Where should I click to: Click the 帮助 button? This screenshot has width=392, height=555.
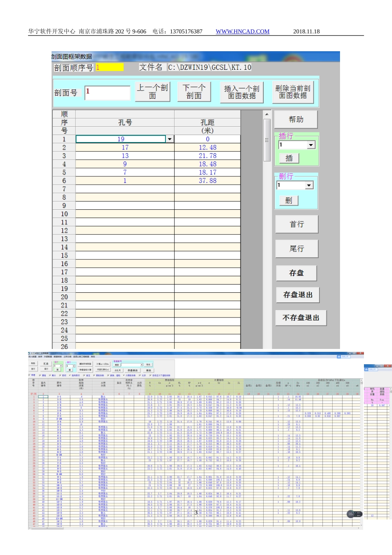click(x=296, y=120)
